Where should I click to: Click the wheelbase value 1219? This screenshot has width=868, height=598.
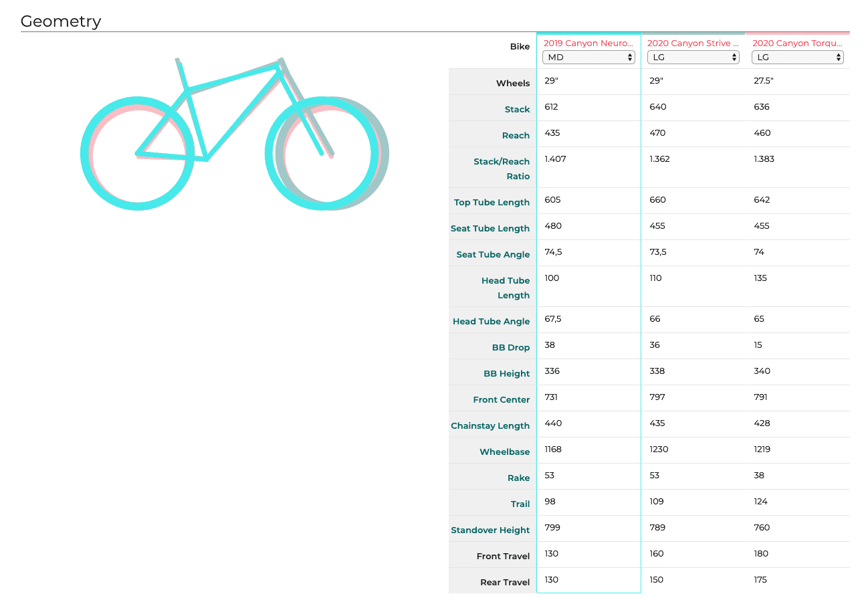pyautogui.click(x=762, y=450)
